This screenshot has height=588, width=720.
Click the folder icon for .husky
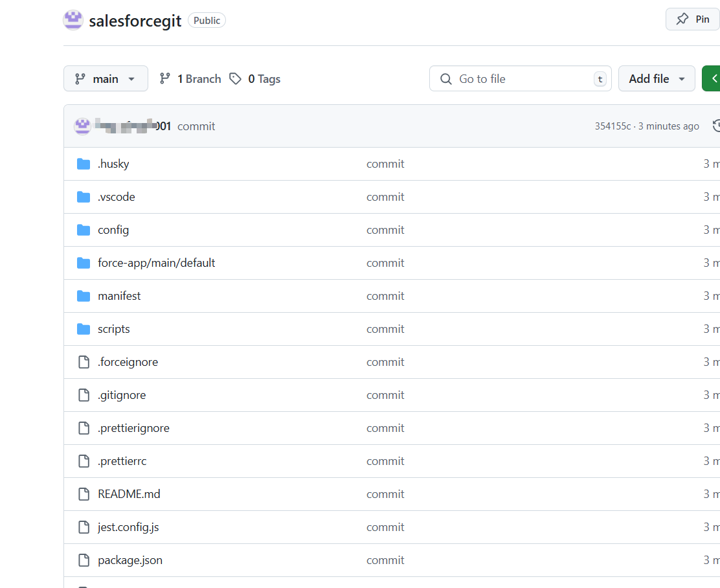[x=83, y=164]
